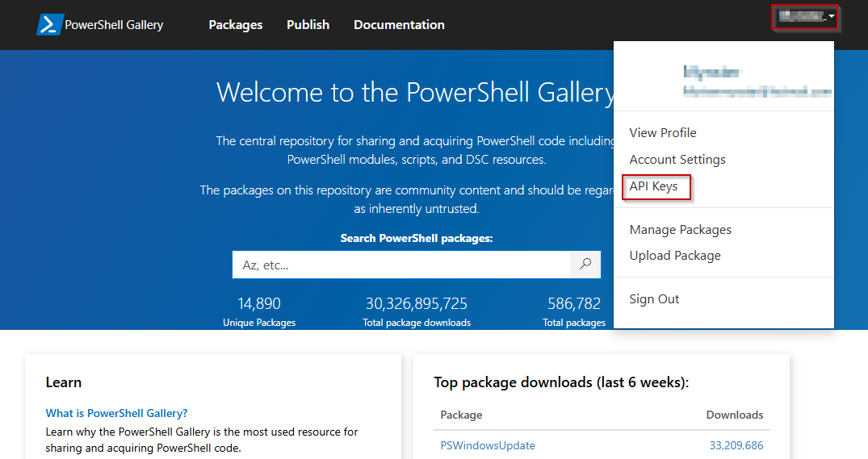Click the Learn section heading
The height and width of the screenshot is (459, 868).
click(64, 382)
